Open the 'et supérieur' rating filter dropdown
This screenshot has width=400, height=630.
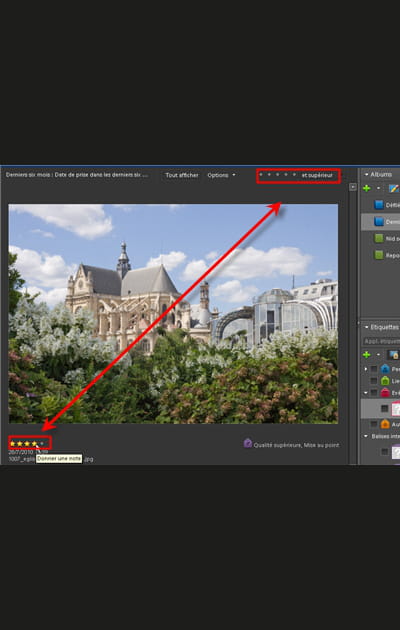(317, 175)
